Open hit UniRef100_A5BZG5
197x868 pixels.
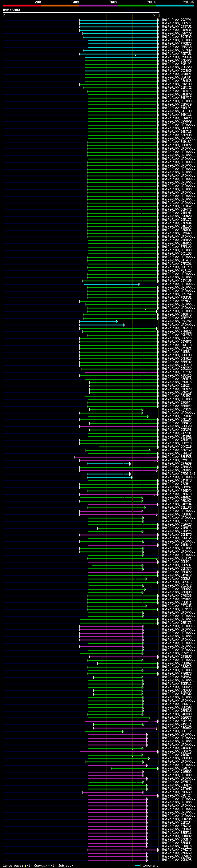pos(176,47)
